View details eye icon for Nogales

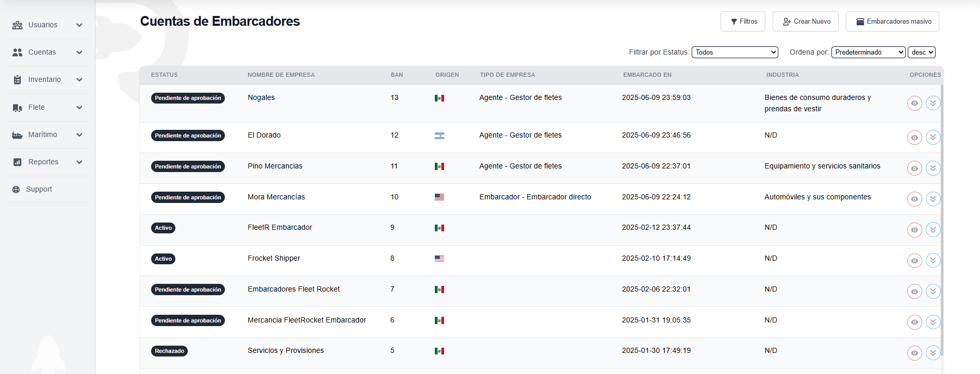[x=914, y=103]
